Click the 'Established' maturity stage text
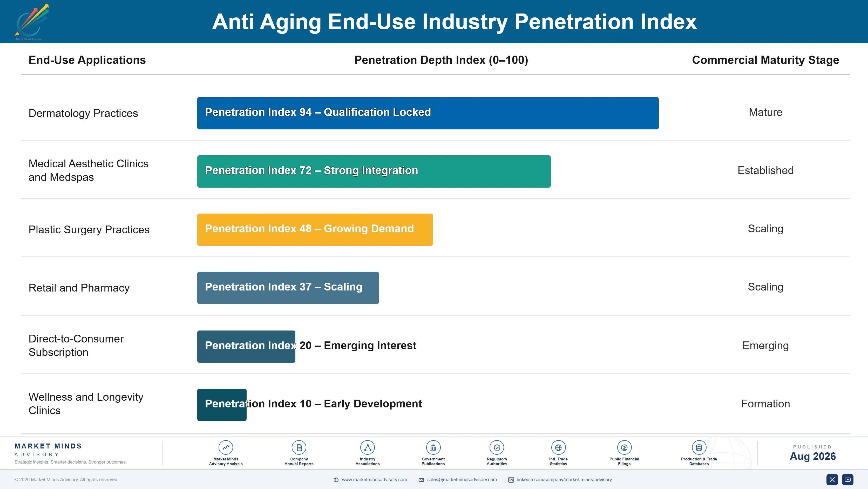 (765, 170)
